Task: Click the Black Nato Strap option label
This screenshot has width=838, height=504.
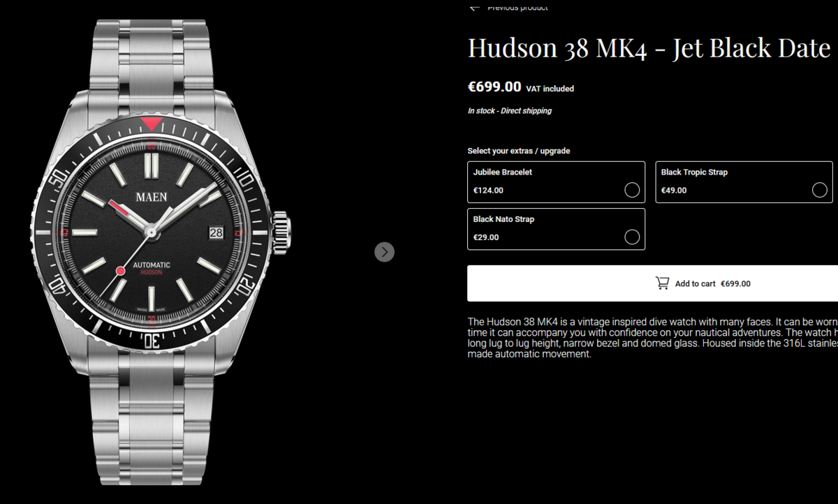Action: point(503,219)
